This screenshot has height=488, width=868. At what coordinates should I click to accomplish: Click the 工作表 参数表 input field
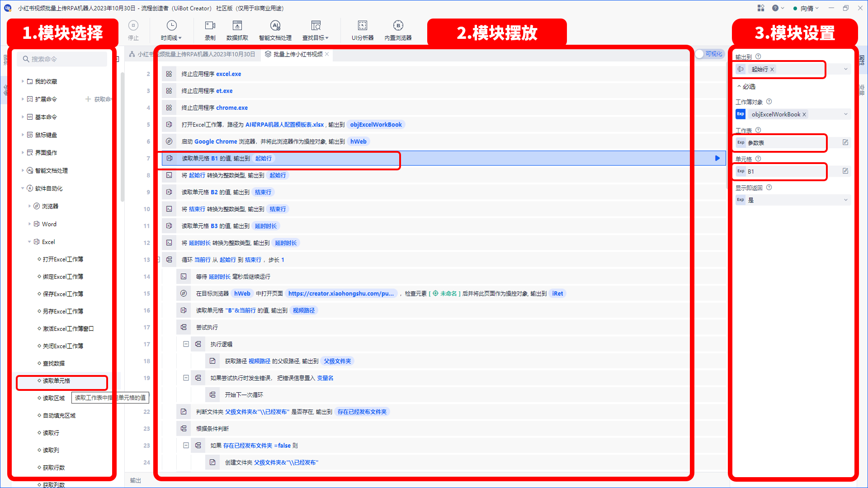click(x=793, y=143)
